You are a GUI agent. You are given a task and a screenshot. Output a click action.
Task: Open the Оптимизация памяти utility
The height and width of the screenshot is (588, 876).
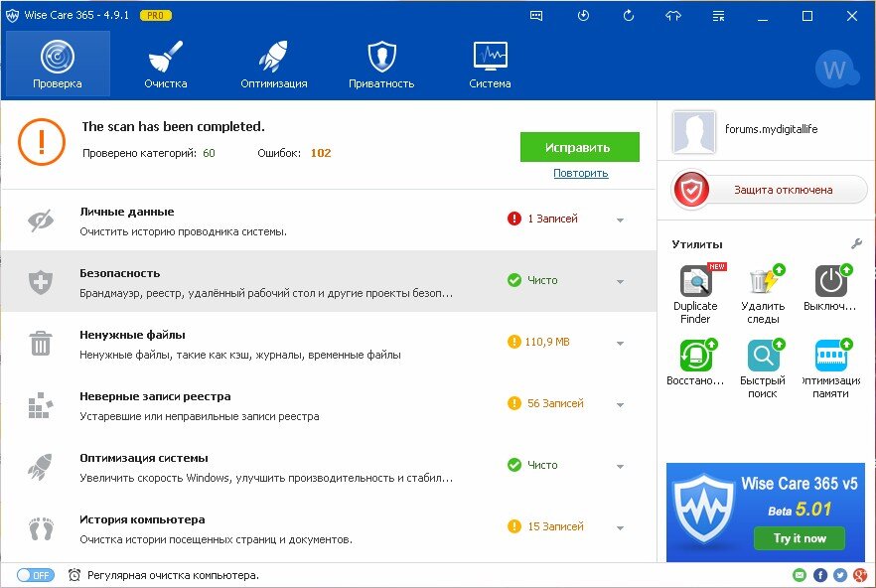(830, 368)
